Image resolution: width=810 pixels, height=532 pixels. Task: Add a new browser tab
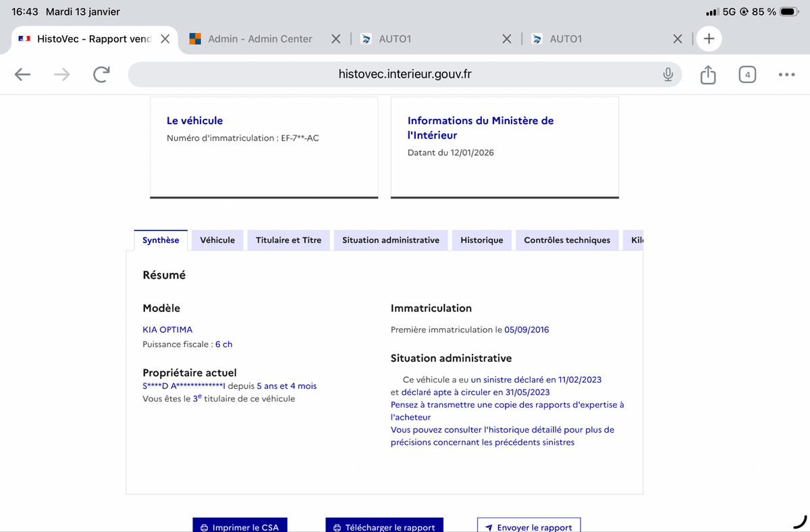(709, 39)
